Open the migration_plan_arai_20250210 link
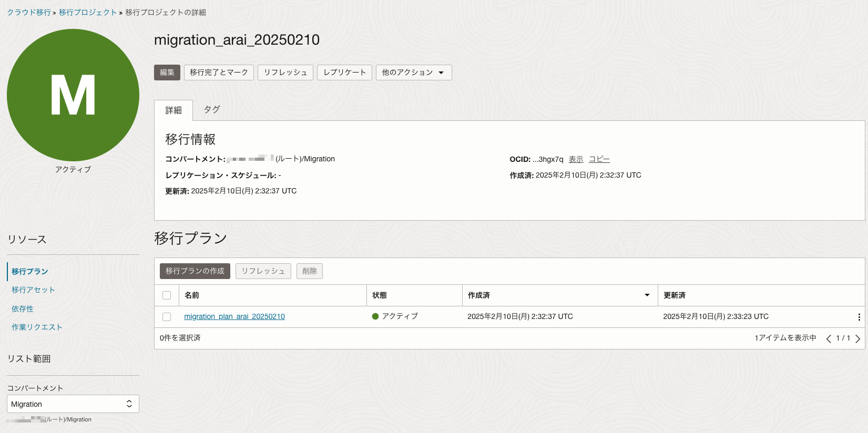 (234, 316)
